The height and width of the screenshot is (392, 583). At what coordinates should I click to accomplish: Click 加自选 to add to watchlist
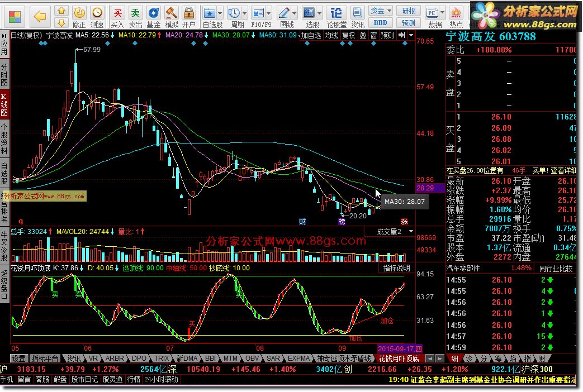[x=311, y=35]
